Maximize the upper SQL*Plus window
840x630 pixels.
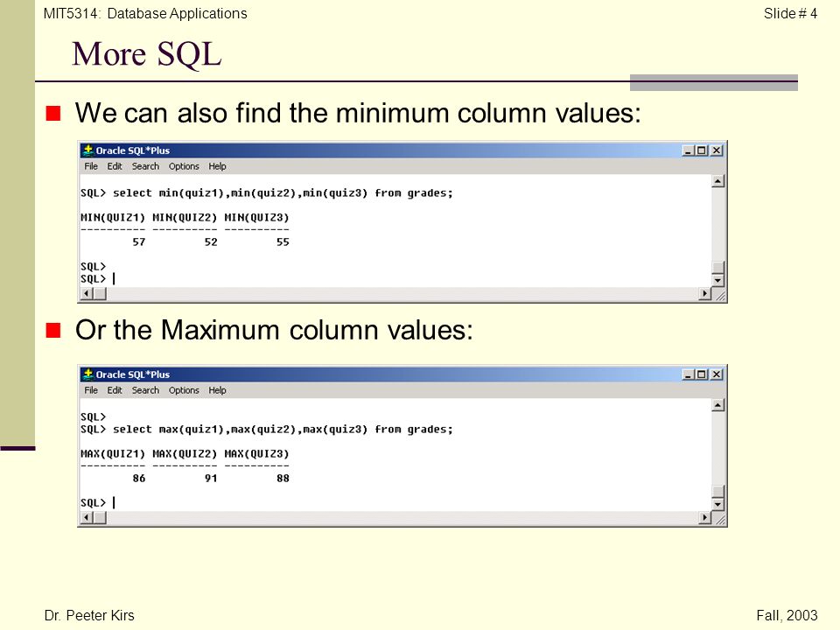coord(701,150)
